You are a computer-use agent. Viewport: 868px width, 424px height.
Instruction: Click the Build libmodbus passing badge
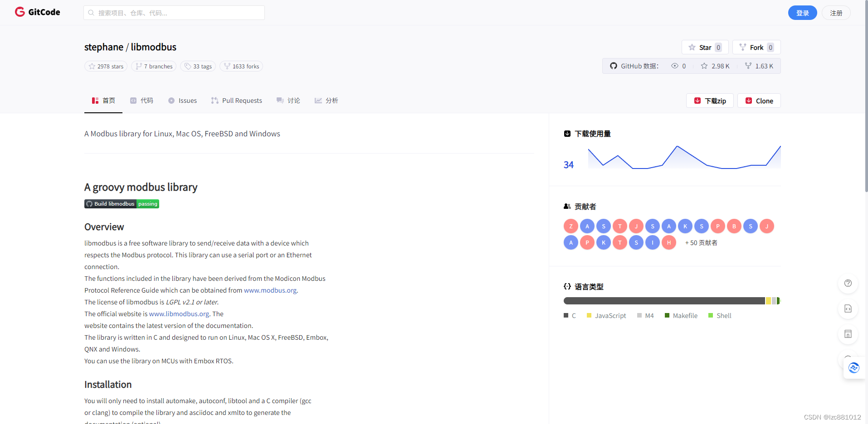[122, 204]
